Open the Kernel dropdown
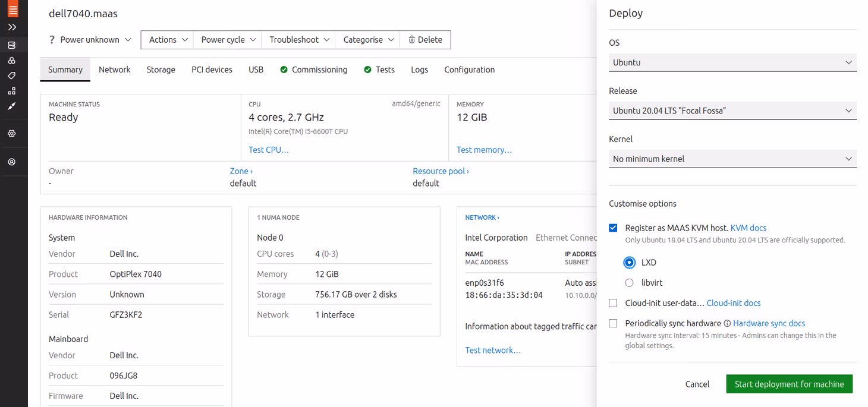868x407 pixels. tap(732, 159)
